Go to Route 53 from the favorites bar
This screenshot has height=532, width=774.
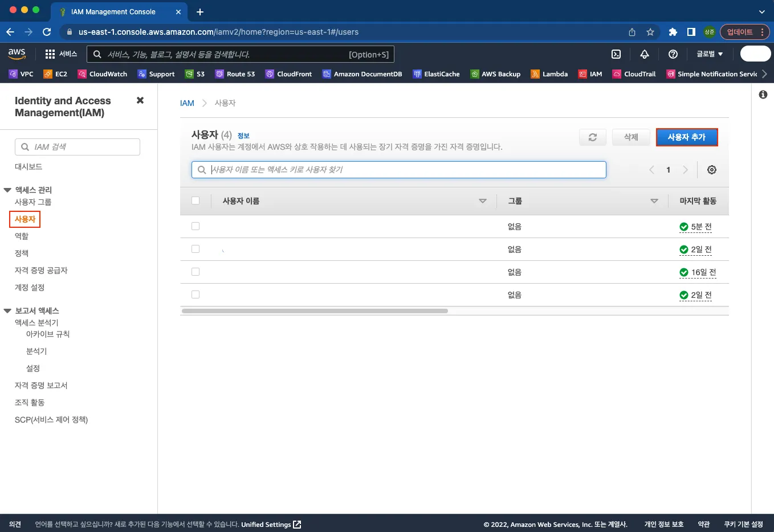pyautogui.click(x=235, y=74)
